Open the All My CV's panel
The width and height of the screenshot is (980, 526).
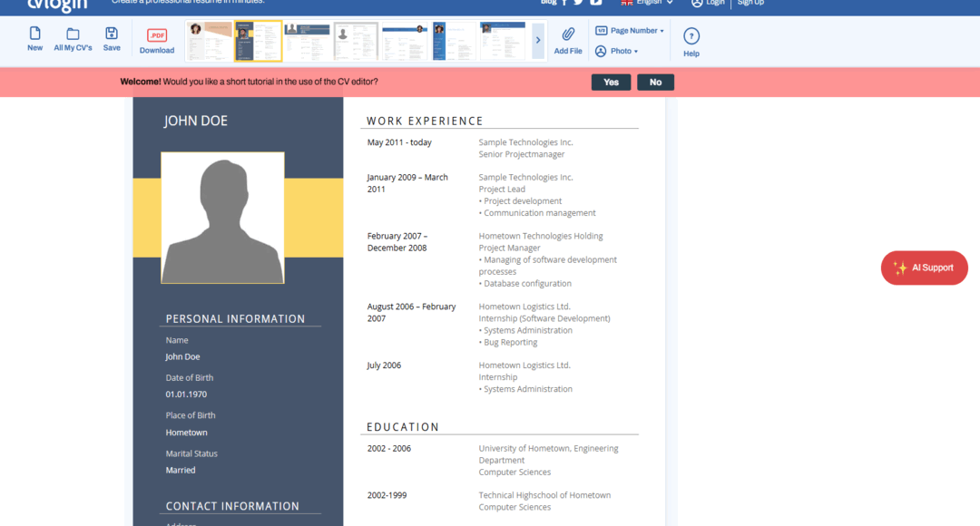[x=73, y=40]
